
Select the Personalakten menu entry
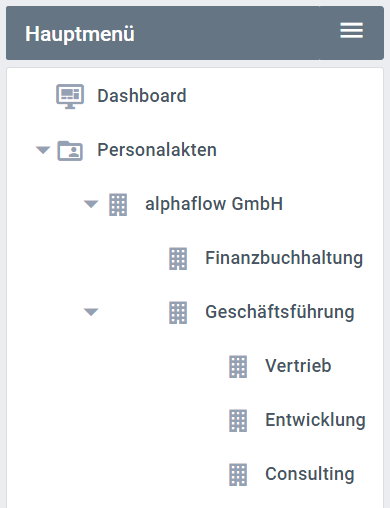pyautogui.click(x=157, y=150)
